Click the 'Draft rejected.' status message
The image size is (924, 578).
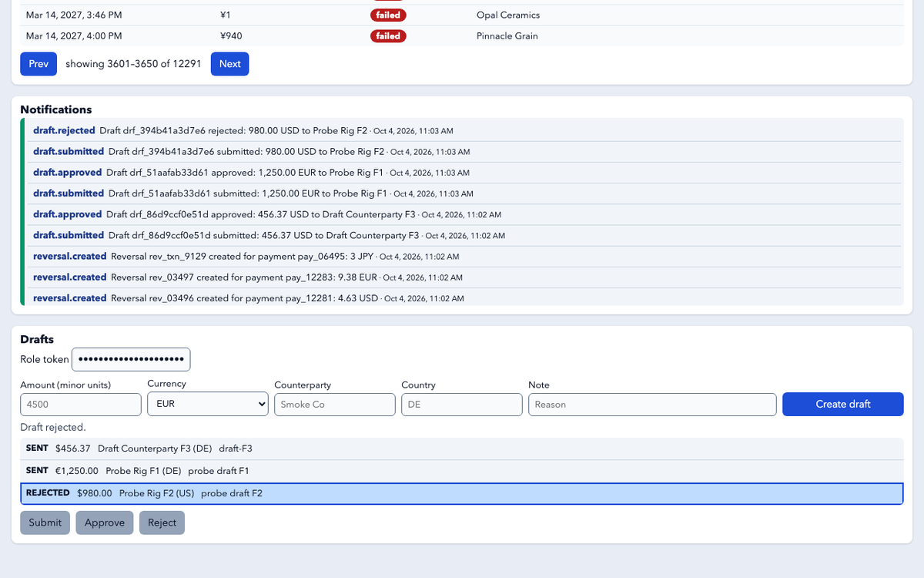point(53,427)
